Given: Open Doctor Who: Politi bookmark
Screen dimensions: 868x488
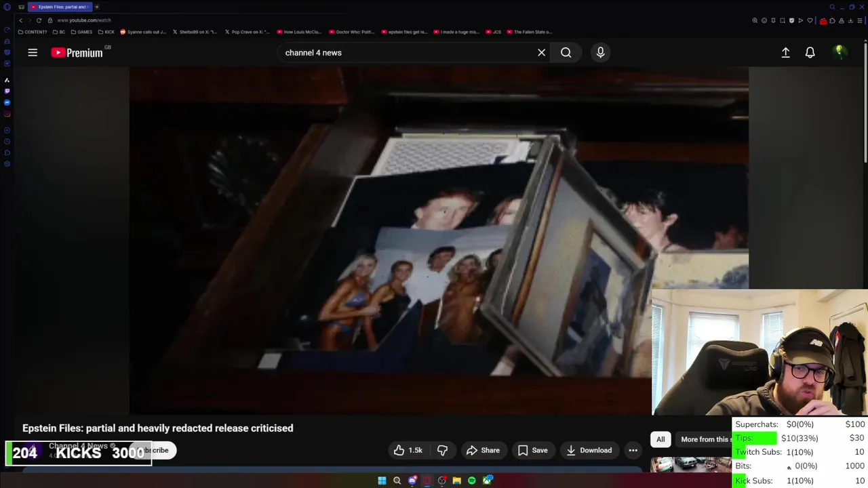Looking at the screenshot, I should (x=352, y=32).
